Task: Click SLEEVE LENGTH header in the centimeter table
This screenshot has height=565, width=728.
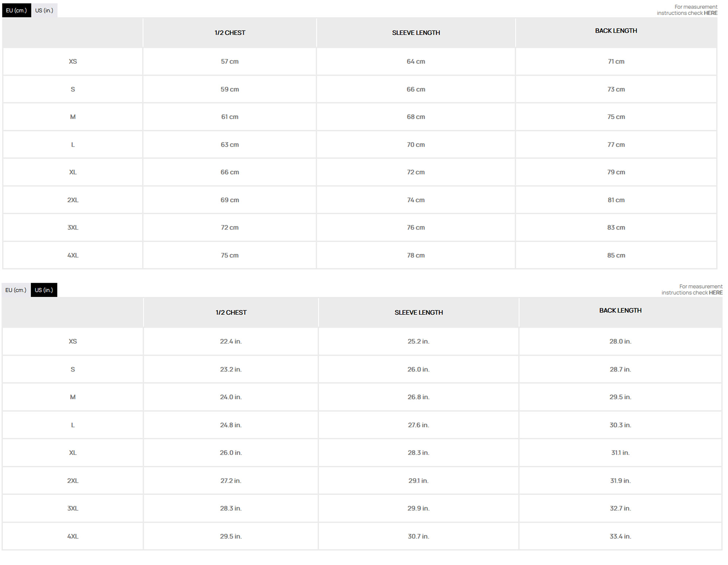Action: (x=416, y=33)
